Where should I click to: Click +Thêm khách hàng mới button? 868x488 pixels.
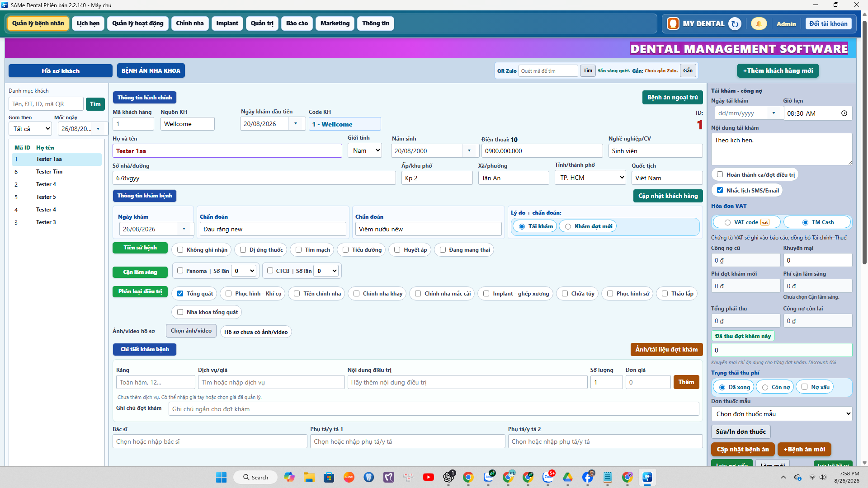tap(778, 71)
